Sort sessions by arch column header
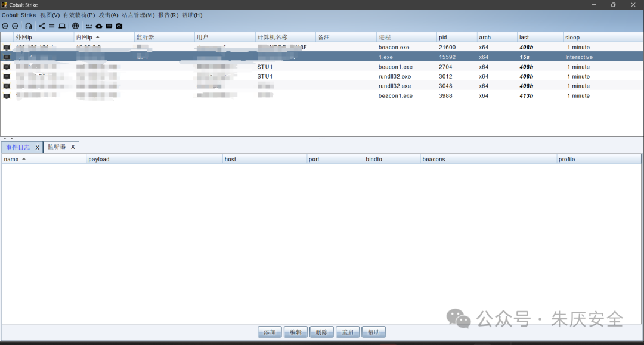The image size is (644, 345). pyautogui.click(x=497, y=38)
